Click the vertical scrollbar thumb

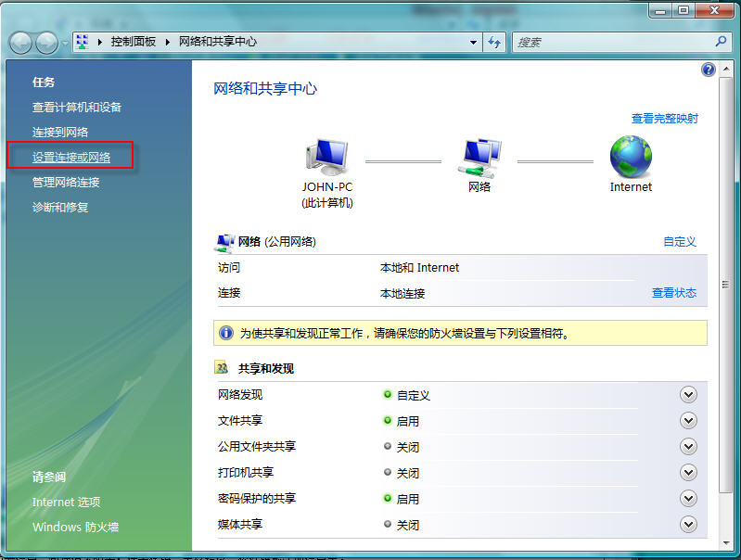click(725, 285)
